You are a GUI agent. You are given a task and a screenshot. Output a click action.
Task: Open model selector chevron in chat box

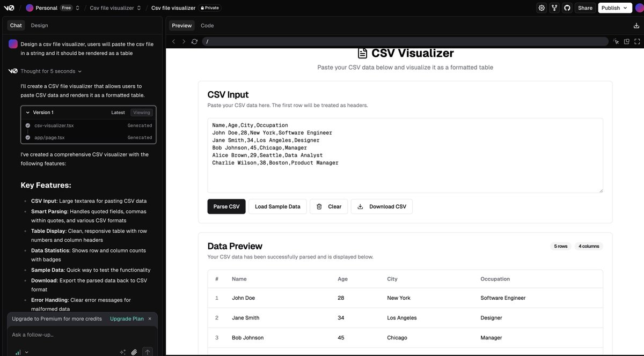point(27,352)
